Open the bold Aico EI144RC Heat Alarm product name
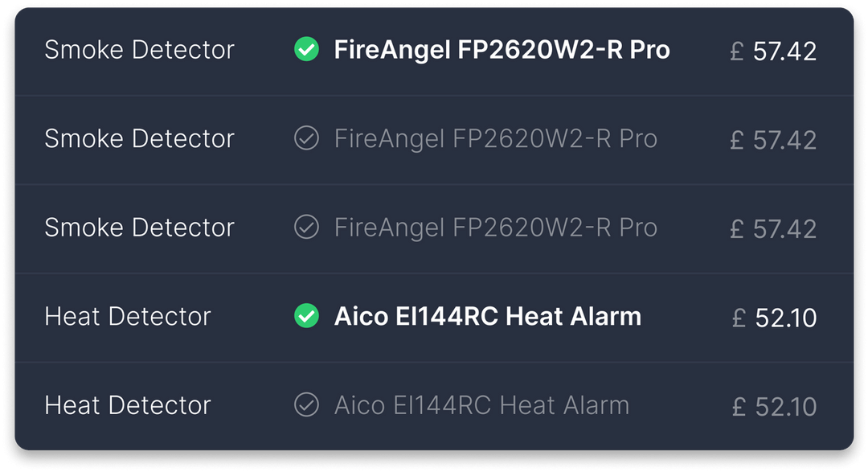The image size is (868, 472). [488, 317]
